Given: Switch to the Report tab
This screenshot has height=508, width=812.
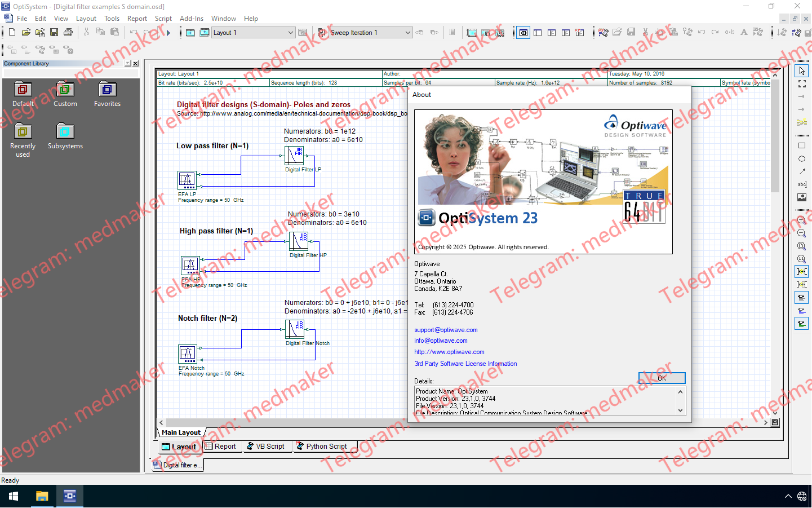Looking at the screenshot, I should pyautogui.click(x=221, y=447).
